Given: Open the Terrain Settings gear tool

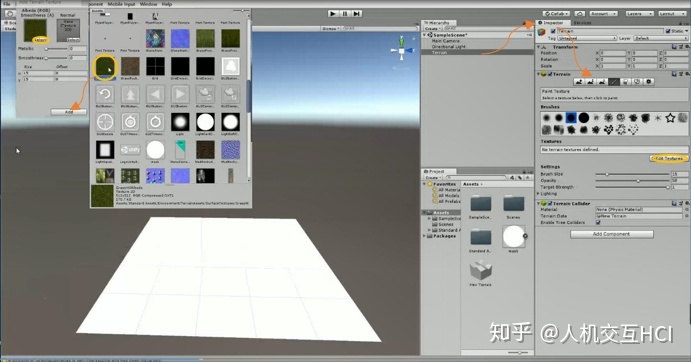Looking at the screenshot, I should (648, 82).
